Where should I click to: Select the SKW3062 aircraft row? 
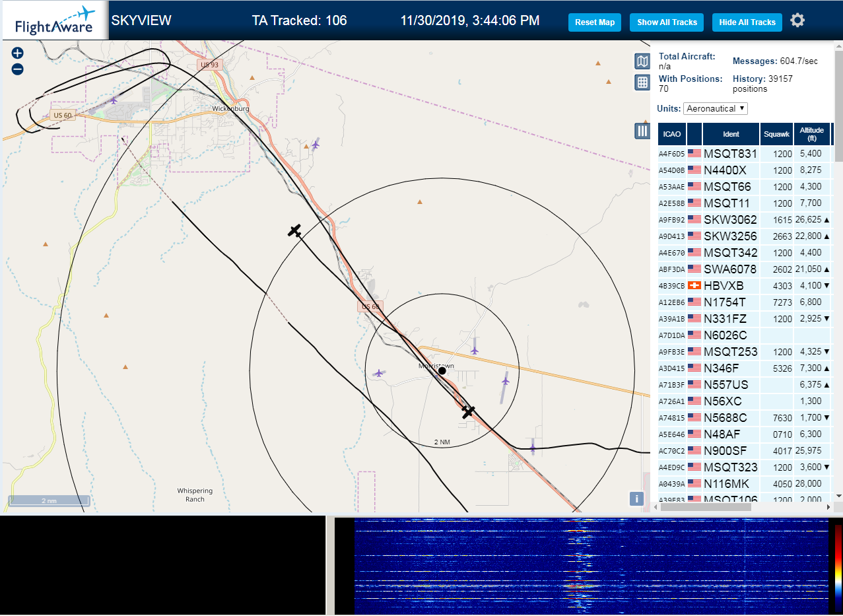tap(745, 220)
